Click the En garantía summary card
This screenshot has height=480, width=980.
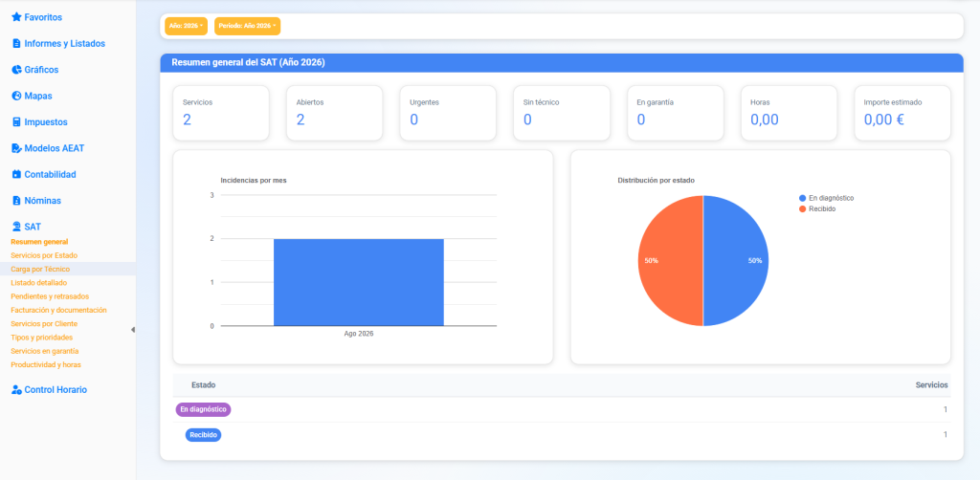[676, 113]
